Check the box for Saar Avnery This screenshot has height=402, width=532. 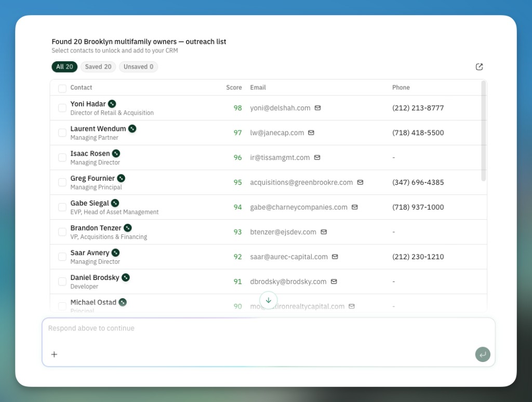click(x=62, y=257)
